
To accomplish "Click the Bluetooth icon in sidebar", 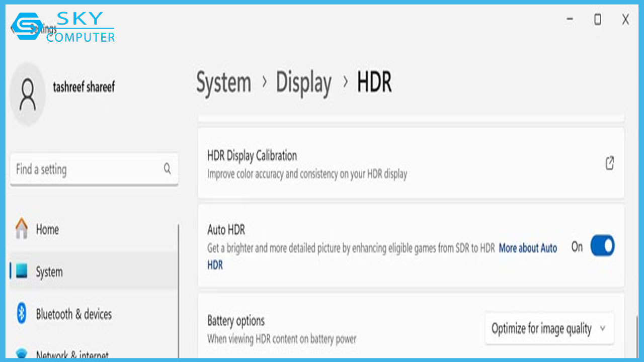I will [22, 314].
